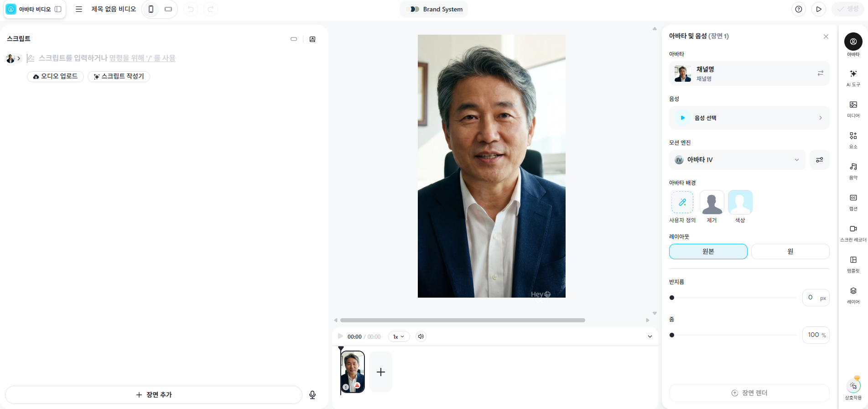Viewport: 868px width, 409px height.
Task: Collapse the timeline with chevron
Action: (x=650, y=336)
